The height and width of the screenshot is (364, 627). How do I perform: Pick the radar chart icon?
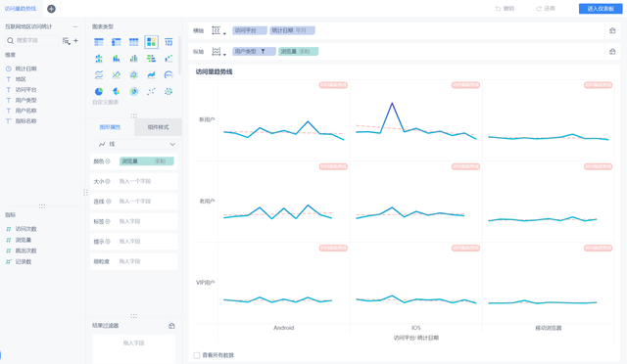tap(133, 74)
